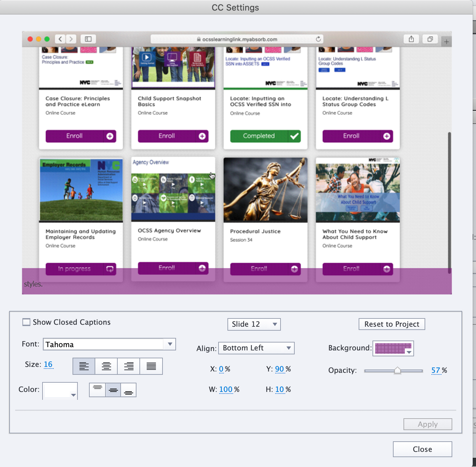476x467 pixels.
Task: Open the Slide 12 dropdown
Action: point(254,324)
